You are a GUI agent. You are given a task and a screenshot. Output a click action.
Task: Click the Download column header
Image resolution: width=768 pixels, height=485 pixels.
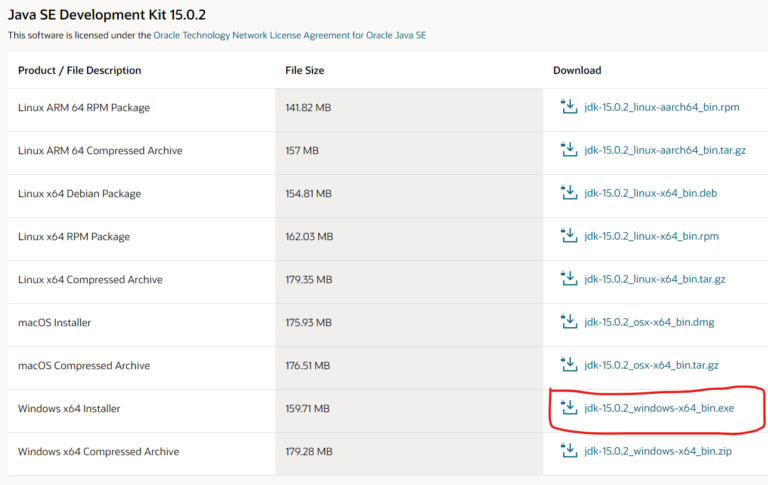[x=577, y=71]
